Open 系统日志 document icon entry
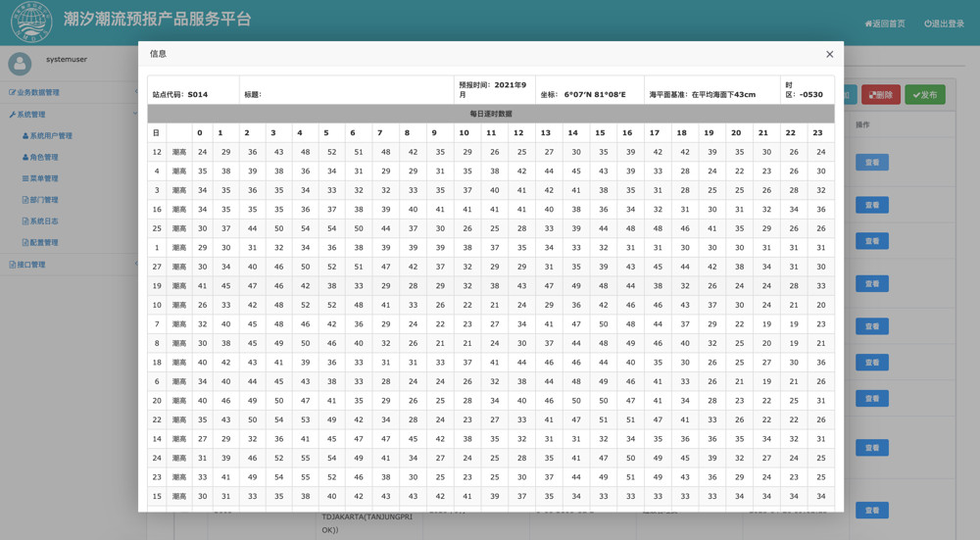Image resolution: width=980 pixels, height=540 pixels. click(x=25, y=221)
